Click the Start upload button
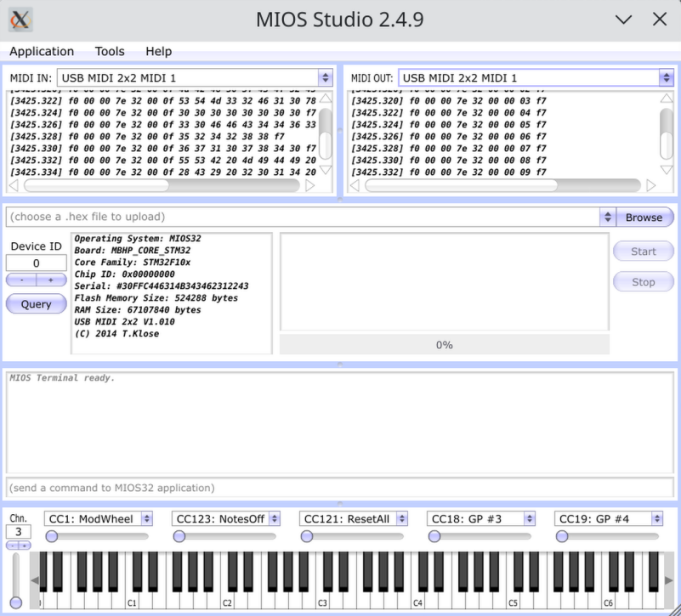This screenshot has height=616, width=681. pyautogui.click(x=643, y=251)
